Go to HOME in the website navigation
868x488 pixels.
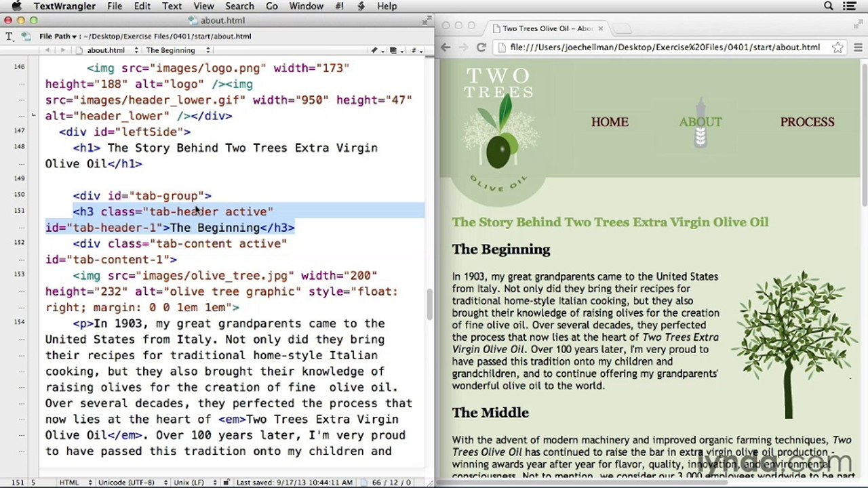click(x=610, y=122)
